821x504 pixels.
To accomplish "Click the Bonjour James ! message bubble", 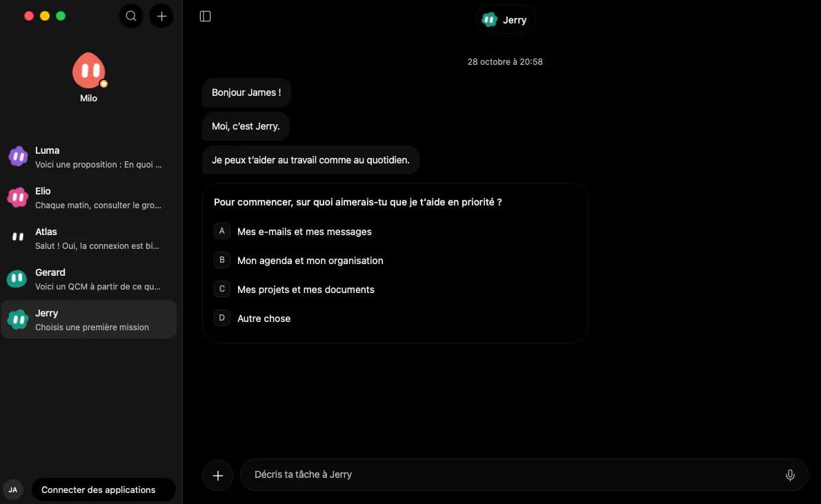I will [x=246, y=92].
